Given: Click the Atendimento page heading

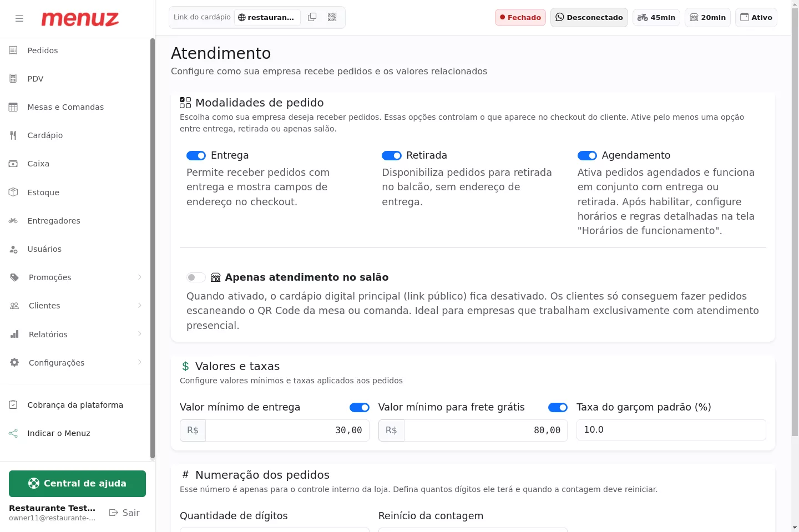Looking at the screenshot, I should (x=221, y=53).
